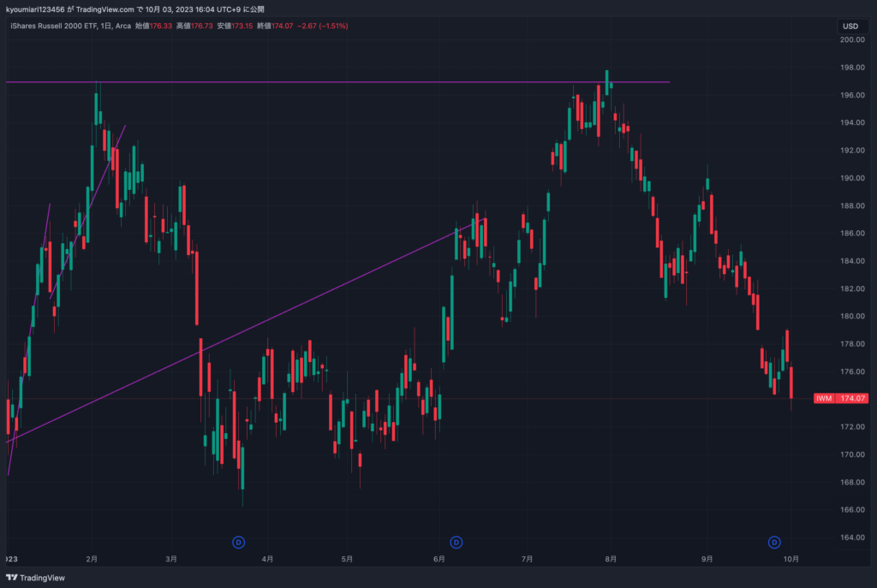The width and height of the screenshot is (877, 588).
Task: Click the 6月 label on the time axis
Action: click(439, 559)
